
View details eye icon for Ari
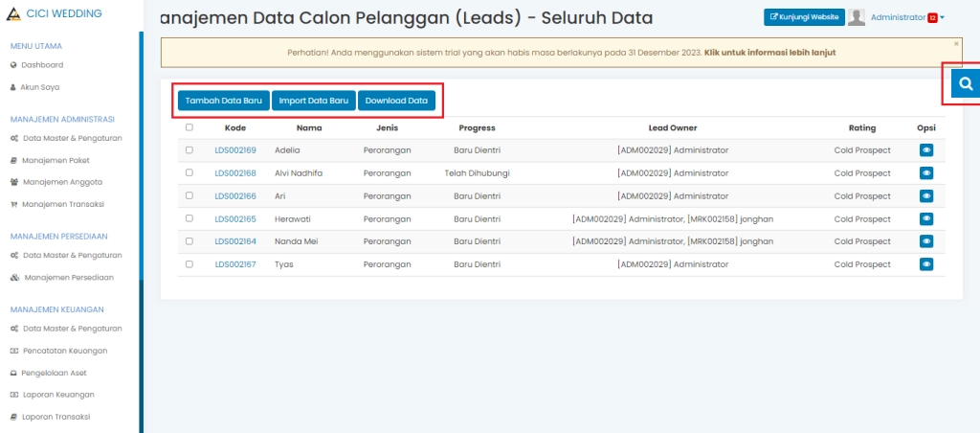coord(926,195)
